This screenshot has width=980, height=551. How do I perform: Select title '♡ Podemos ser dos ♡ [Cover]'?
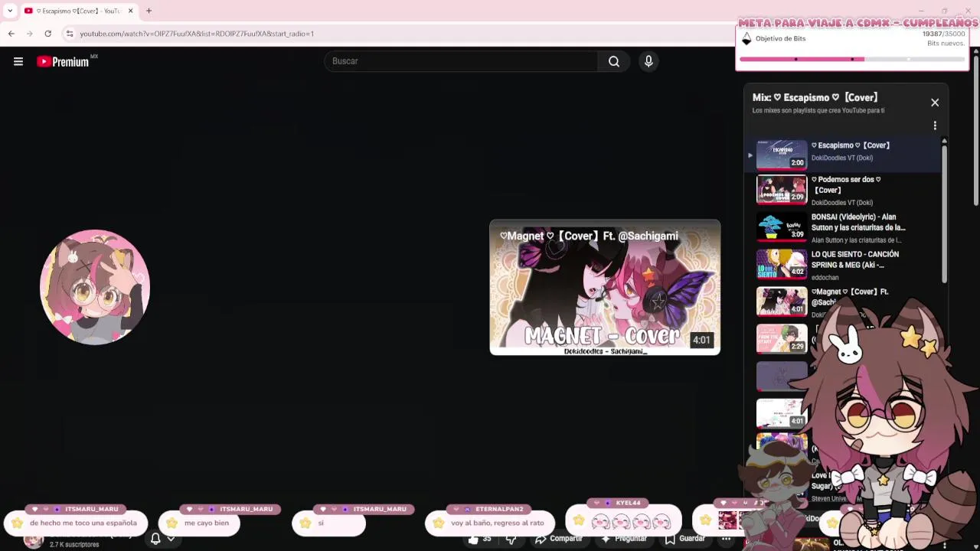coord(846,184)
